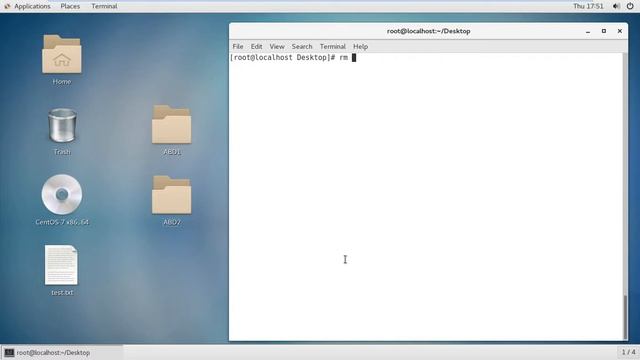Click the power icon in top panel
Image resolution: width=640 pixels, height=360 pixels.
point(630,6)
